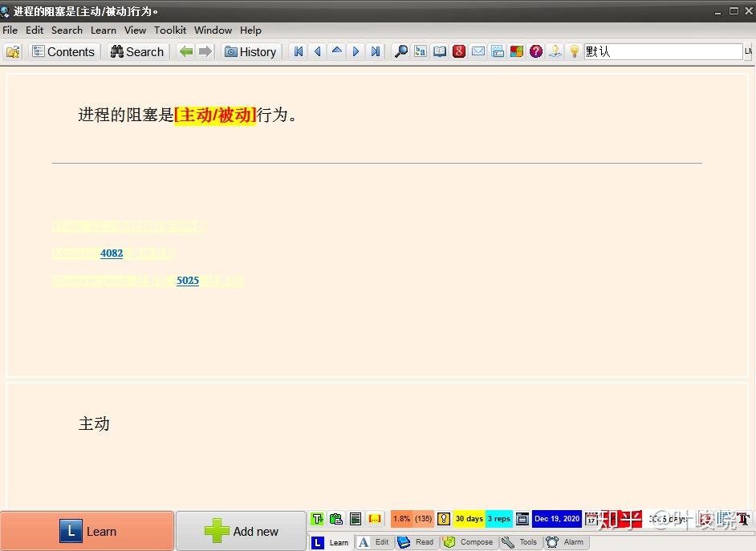This screenshot has height=551, width=756.
Task: Follow the 5025 reference link
Action: pyautogui.click(x=188, y=281)
